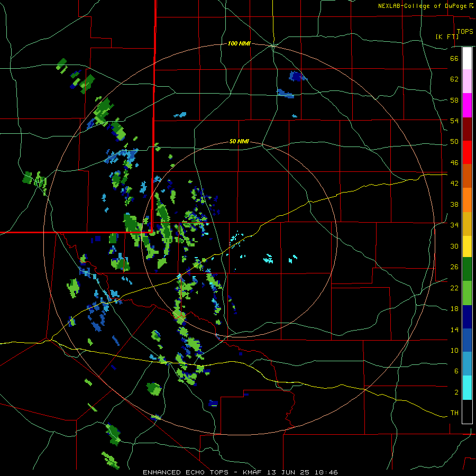Click the 46 value on the scale
The width and height of the screenshot is (476, 476).
pos(454,163)
